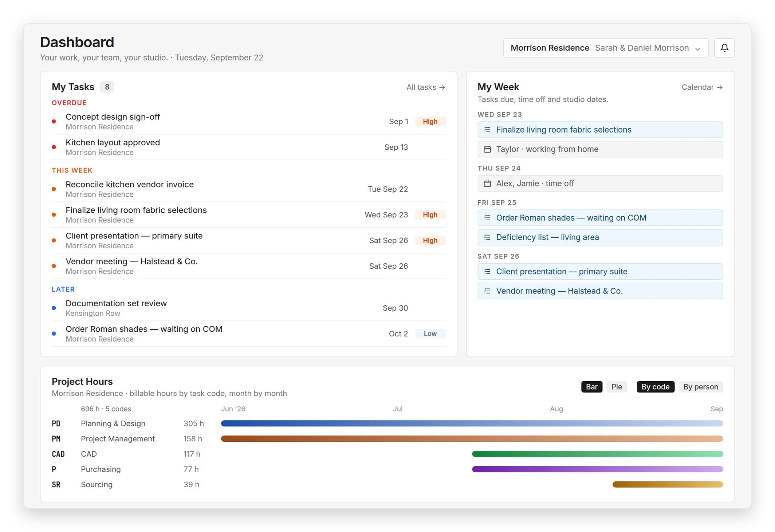
Task: Open Order Roman shades task due Oct 2
Action: click(x=248, y=334)
